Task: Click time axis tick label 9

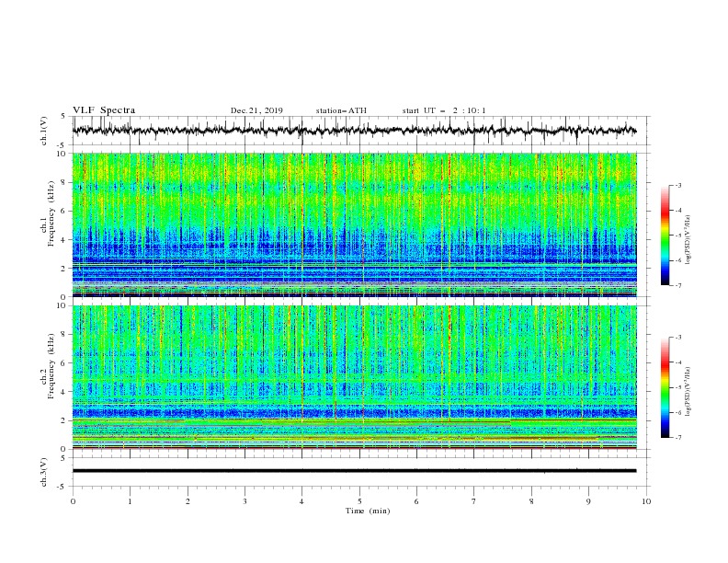Action: [x=588, y=501]
